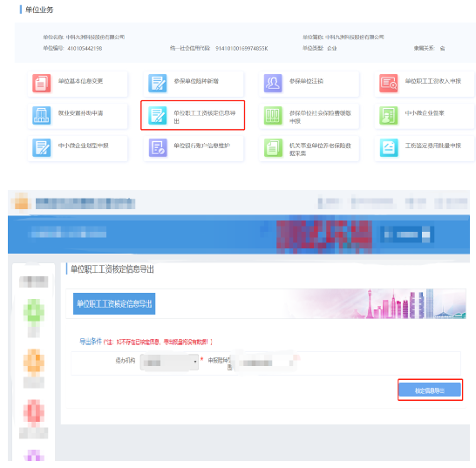
Task: Open 中小微企业划型申报 blue pencil icon
Action: pyautogui.click(x=41, y=147)
